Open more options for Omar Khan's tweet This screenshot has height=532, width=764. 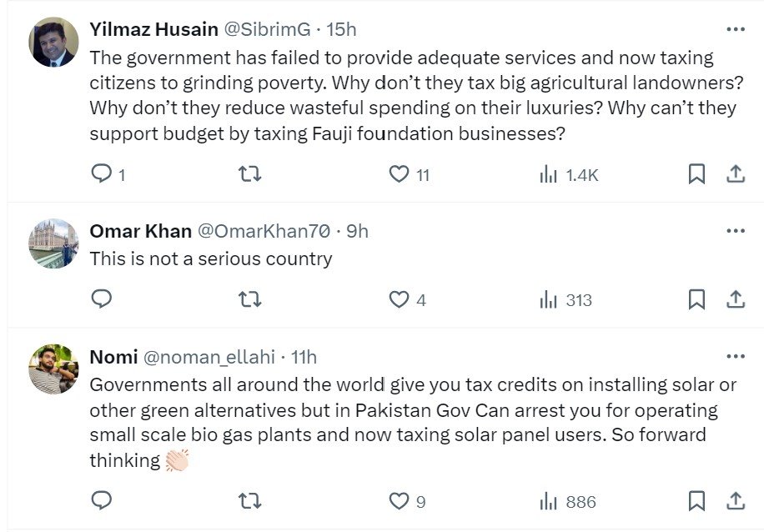(735, 231)
